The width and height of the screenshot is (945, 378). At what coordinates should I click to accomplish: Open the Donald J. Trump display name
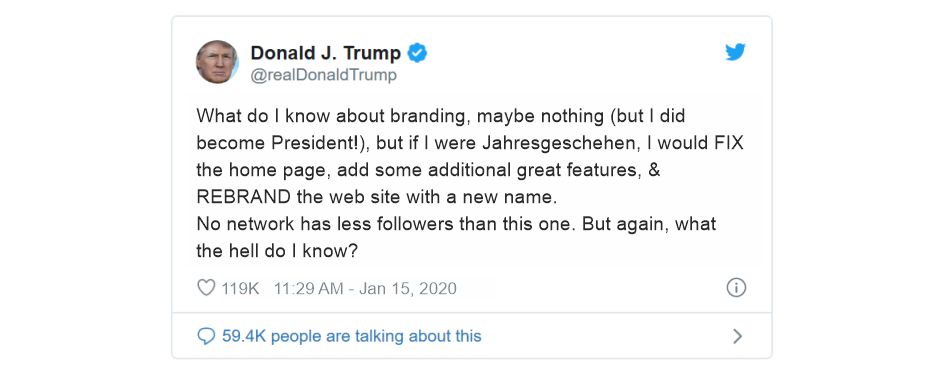(325, 53)
